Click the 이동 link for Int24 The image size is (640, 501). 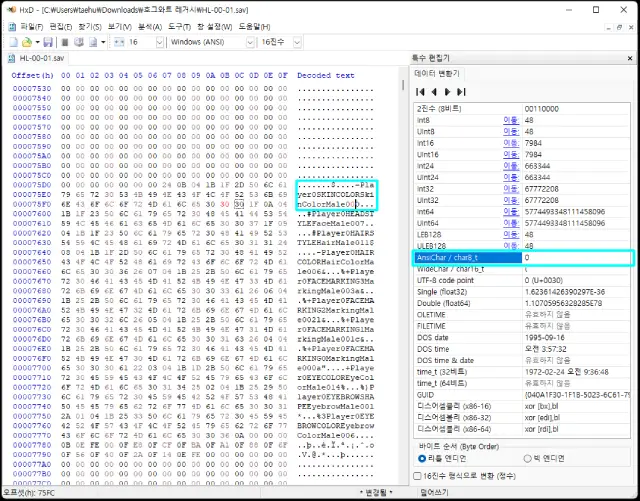click(x=511, y=166)
